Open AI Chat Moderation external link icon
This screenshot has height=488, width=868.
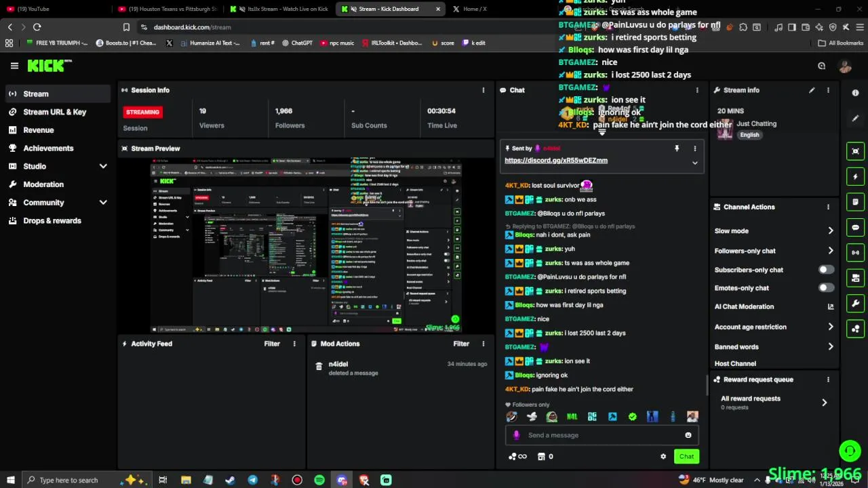pos(830,306)
